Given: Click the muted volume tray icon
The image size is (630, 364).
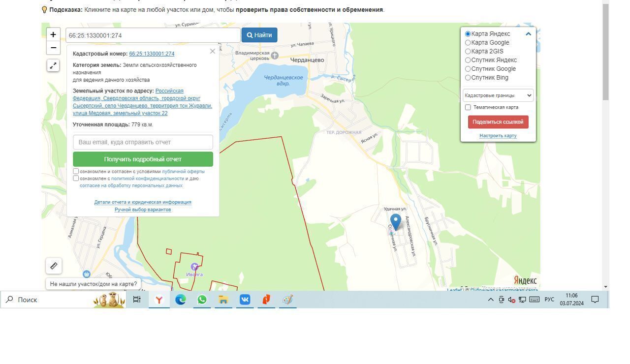Looking at the screenshot, I should click(x=512, y=300).
